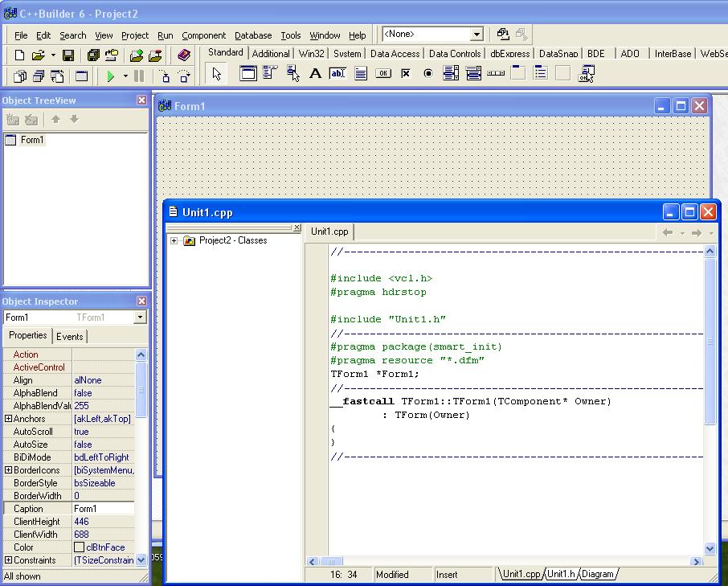Click the Save floppy disk icon

[68, 55]
